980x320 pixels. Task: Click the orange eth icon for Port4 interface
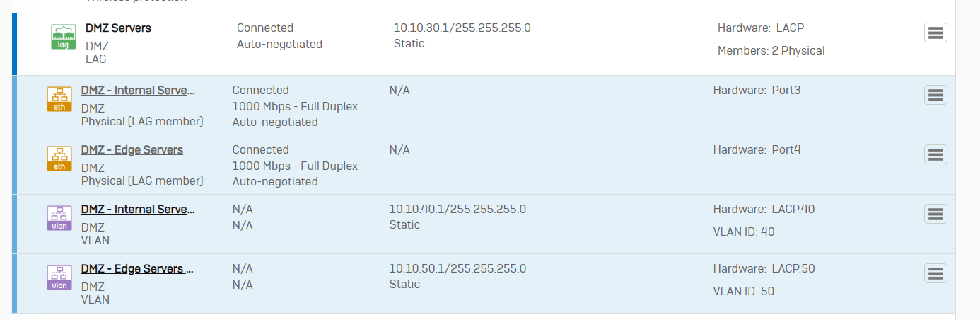[59, 159]
